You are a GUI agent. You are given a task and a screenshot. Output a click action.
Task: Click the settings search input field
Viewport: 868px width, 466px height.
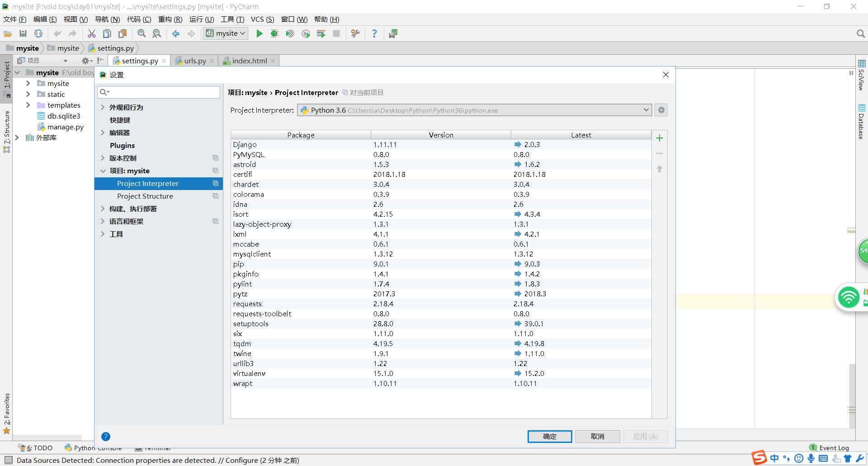point(159,92)
